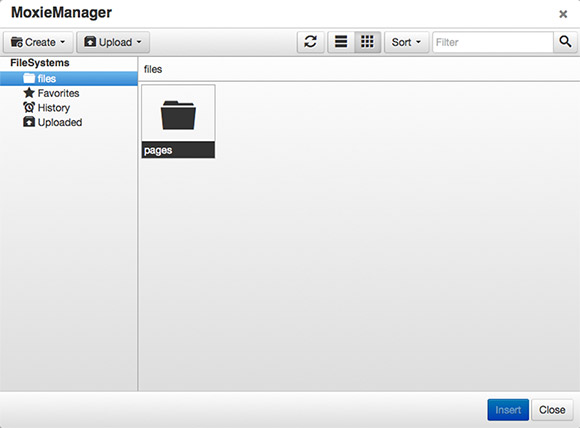
Task: Switch to list view
Action: click(341, 42)
